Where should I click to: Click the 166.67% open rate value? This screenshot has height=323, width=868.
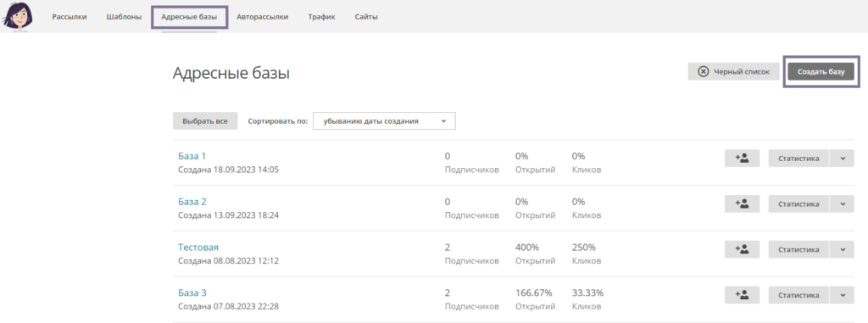(x=534, y=292)
